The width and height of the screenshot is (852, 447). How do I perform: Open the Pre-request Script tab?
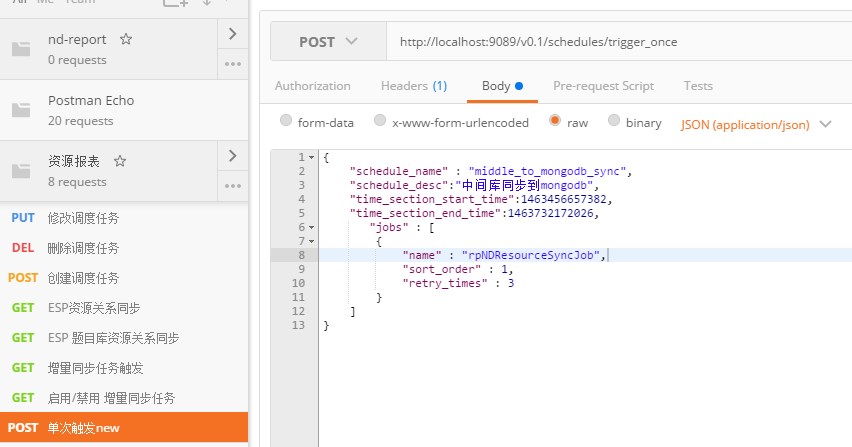pyautogui.click(x=603, y=86)
